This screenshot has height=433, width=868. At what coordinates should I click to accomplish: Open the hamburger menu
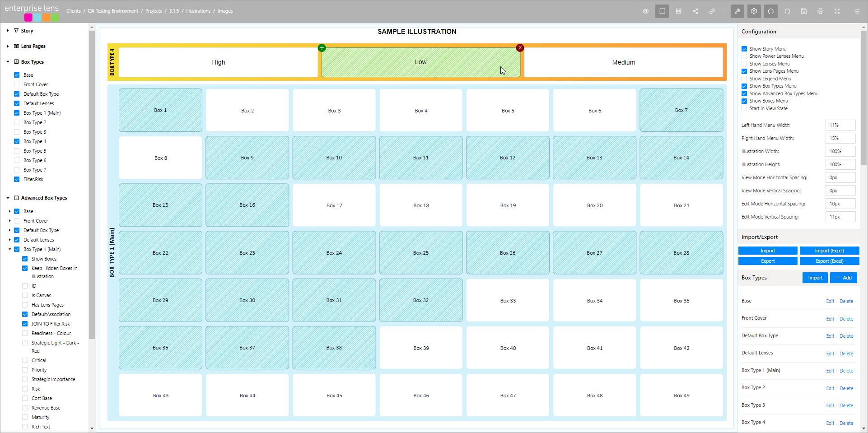click(857, 11)
